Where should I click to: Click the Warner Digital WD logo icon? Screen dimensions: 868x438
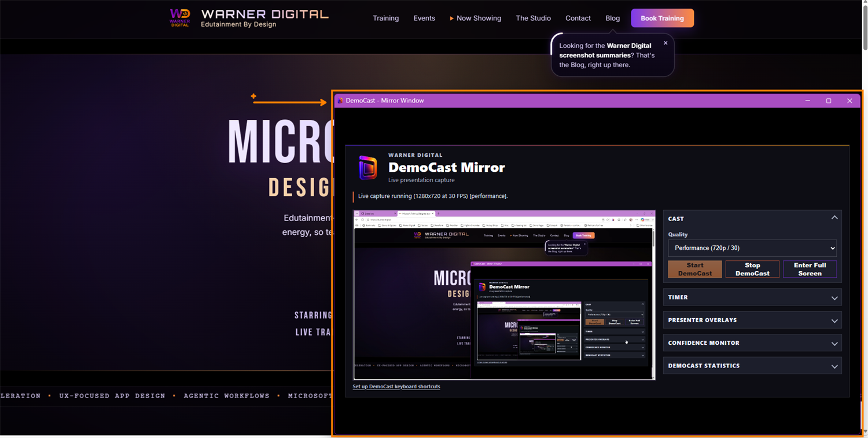point(180,17)
